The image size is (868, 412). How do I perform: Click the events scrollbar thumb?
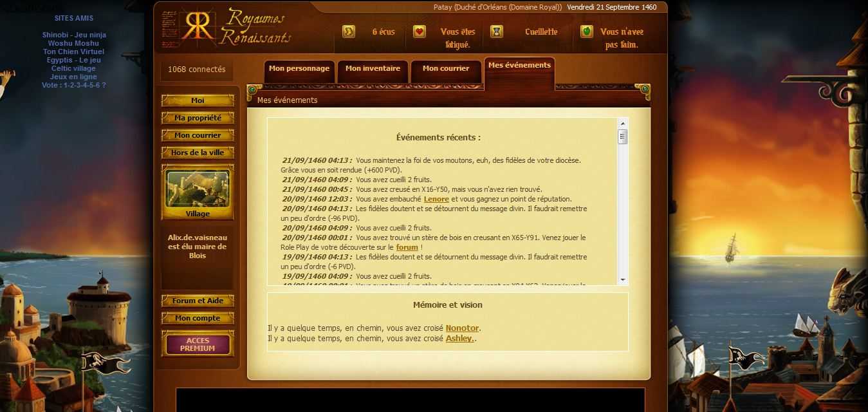(622, 136)
